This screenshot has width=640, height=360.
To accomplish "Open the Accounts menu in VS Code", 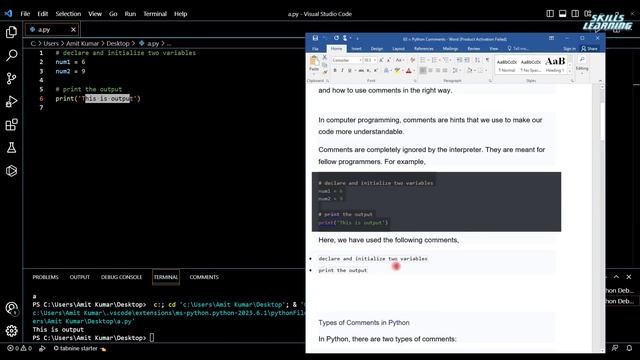I will [x=11, y=308].
